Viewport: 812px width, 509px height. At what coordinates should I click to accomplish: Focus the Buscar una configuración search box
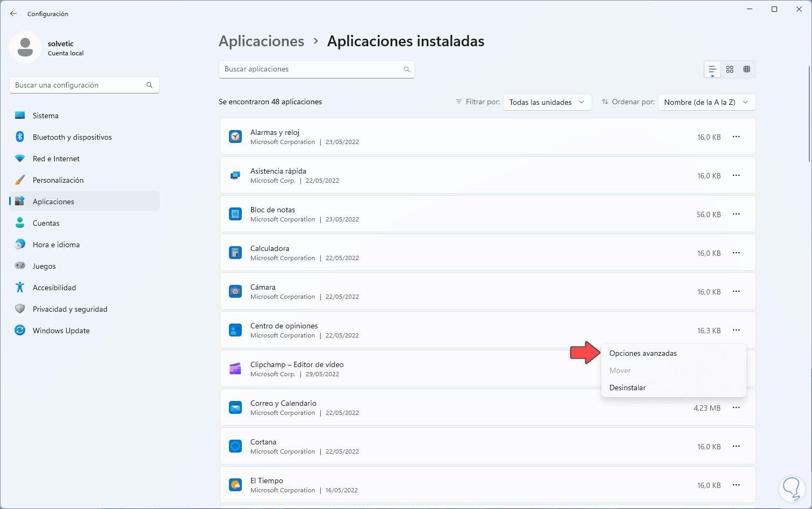click(79, 85)
